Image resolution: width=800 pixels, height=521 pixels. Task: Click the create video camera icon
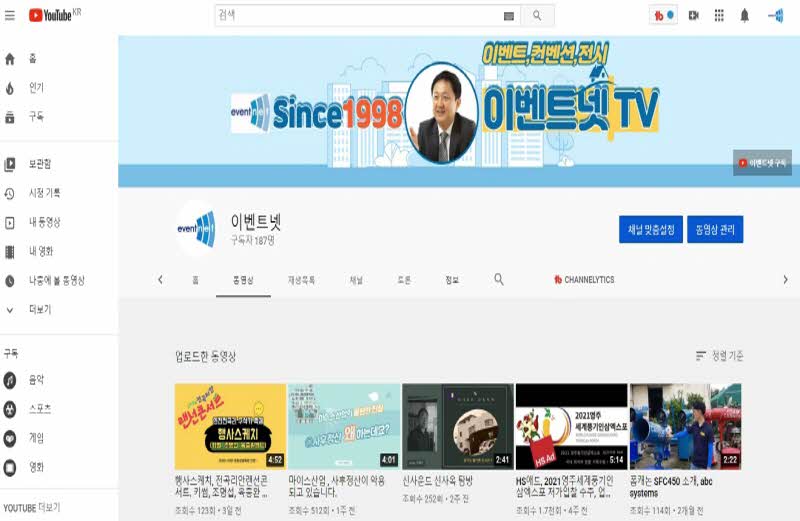click(x=693, y=15)
